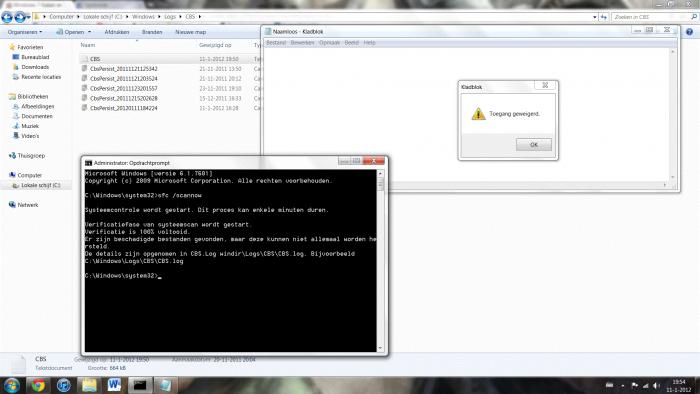Open the Windows Explorer taskbar icon
Viewport: 700px width, 394px height.
tap(89, 385)
